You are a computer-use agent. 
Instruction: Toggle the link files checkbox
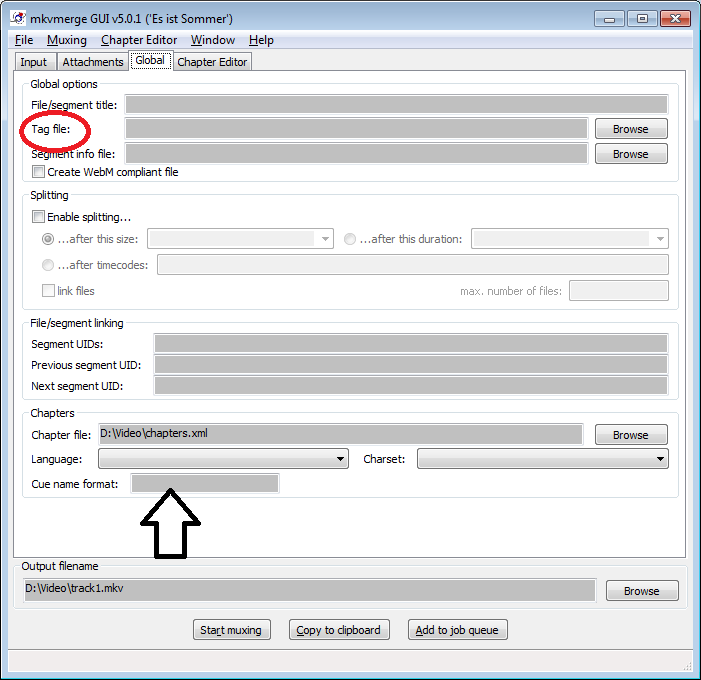[x=48, y=291]
